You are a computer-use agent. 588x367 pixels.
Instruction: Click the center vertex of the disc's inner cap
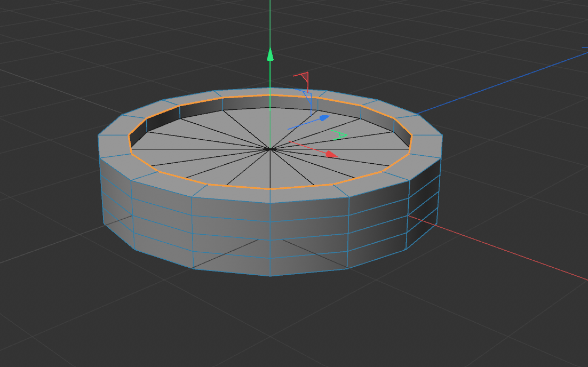270,149
